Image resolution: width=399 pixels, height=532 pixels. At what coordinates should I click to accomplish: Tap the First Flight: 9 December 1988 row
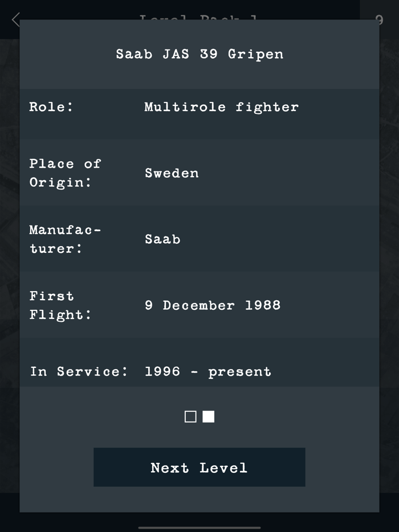click(x=199, y=305)
